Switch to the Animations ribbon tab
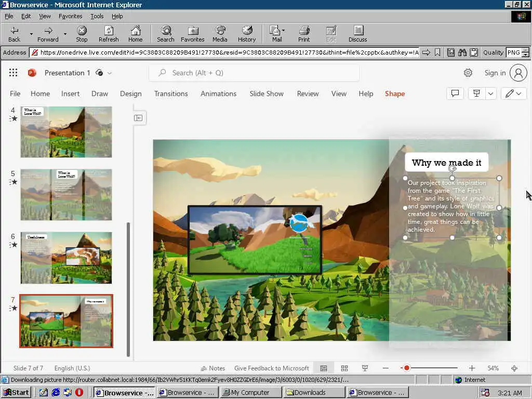Image resolution: width=532 pixels, height=399 pixels. click(218, 94)
